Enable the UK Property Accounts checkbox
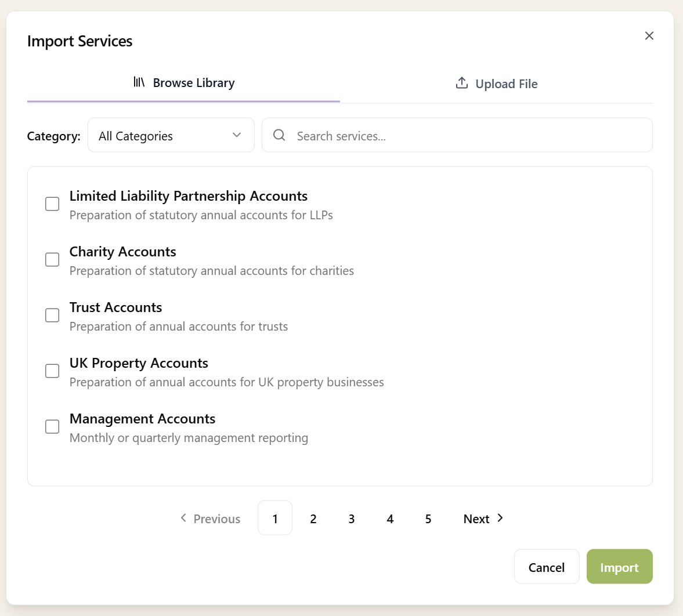 coord(52,371)
